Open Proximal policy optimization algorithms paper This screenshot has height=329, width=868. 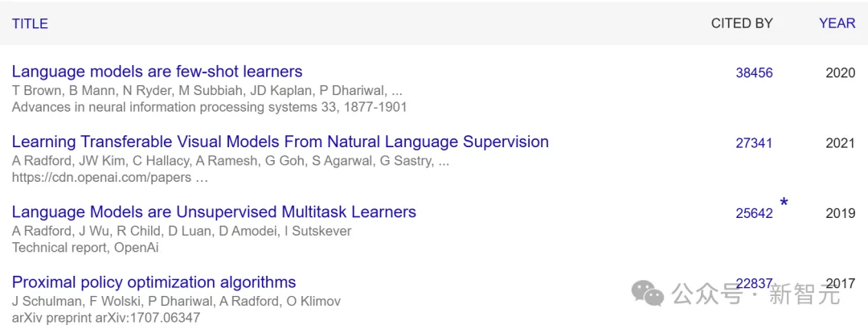(x=154, y=282)
